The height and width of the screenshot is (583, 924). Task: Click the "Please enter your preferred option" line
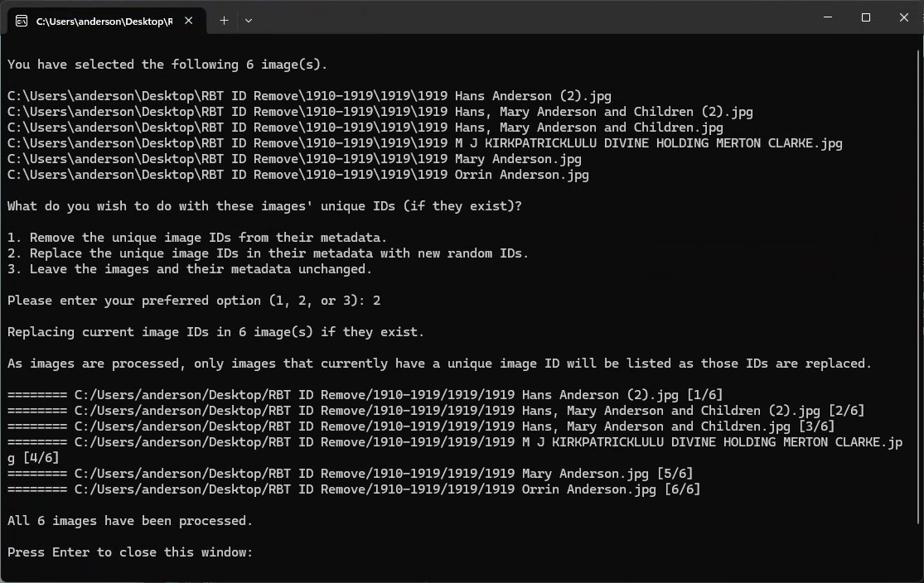[194, 301]
